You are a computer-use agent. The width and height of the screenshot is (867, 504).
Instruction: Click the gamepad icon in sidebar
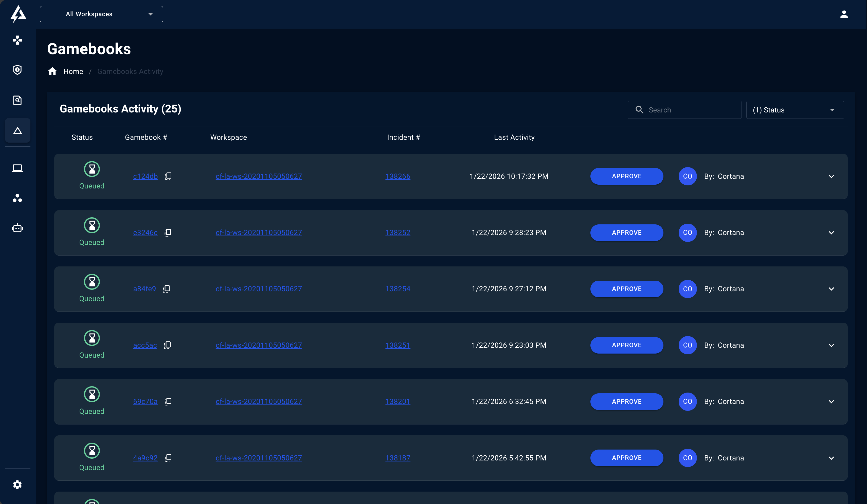click(x=17, y=40)
